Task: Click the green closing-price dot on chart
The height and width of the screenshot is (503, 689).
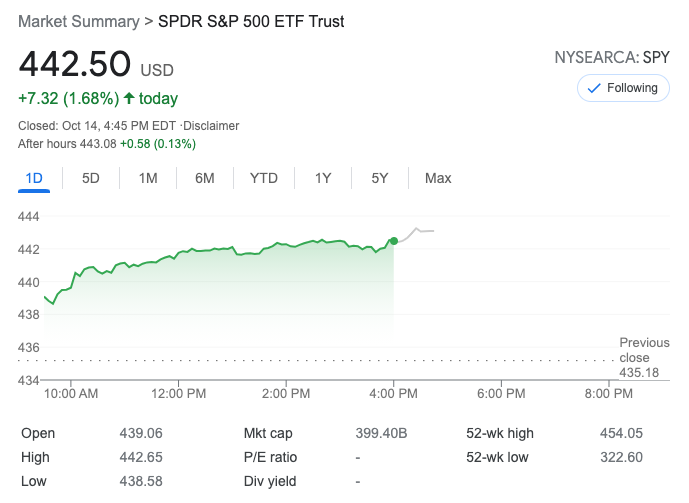Action: tap(394, 241)
